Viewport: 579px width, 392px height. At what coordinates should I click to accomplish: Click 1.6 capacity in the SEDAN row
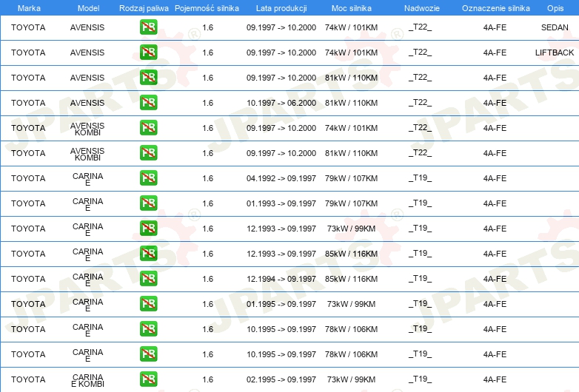click(x=208, y=27)
